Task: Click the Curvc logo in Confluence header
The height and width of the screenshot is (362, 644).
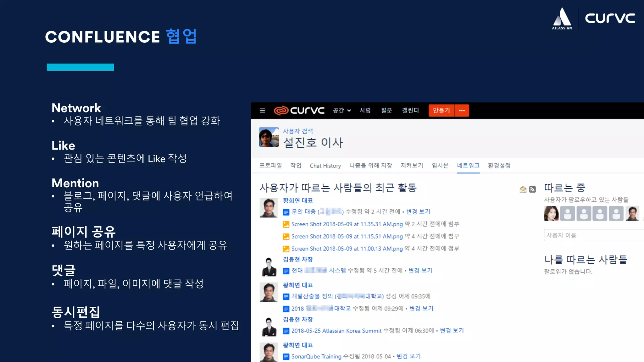Action: (299, 111)
